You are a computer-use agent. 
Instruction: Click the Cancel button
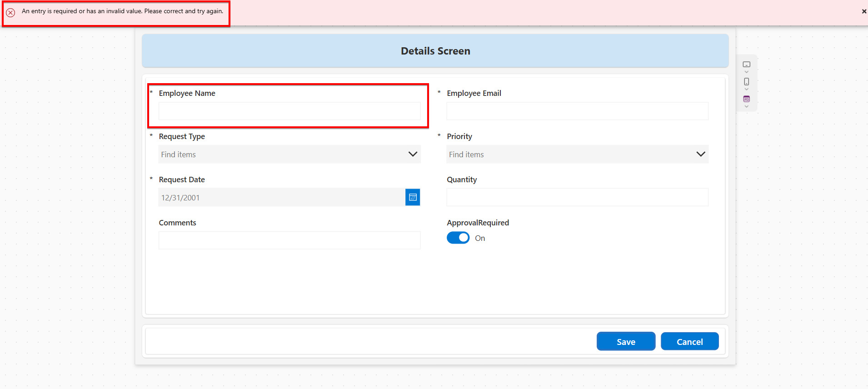tap(689, 342)
